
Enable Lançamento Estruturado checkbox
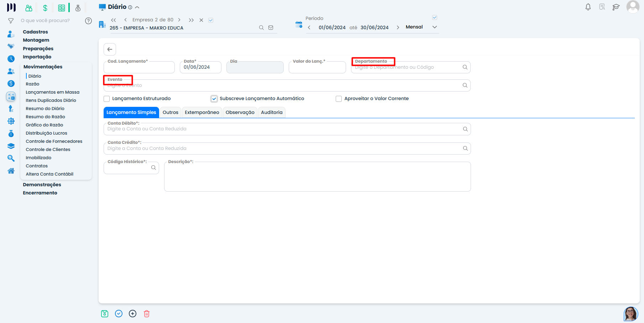(107, 99)
